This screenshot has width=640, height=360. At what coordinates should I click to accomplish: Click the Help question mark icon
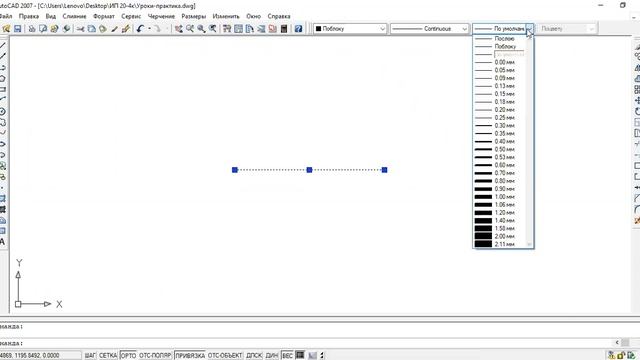tap(298, 29)
